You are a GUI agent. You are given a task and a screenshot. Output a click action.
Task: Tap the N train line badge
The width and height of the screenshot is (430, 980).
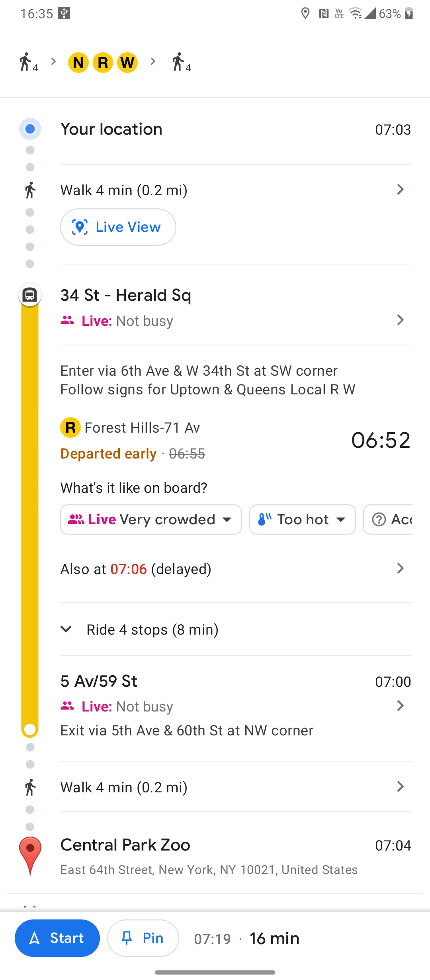coord(78,63)
